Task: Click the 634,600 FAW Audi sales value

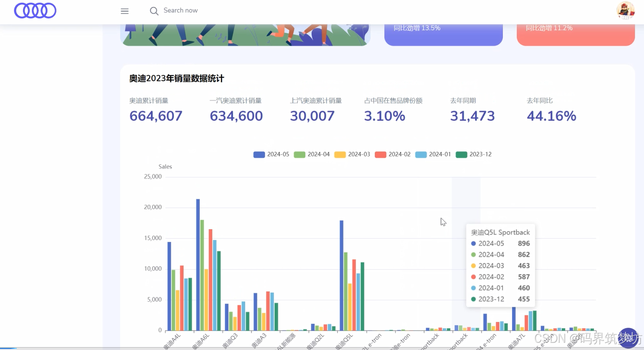Action: pyautogui.click(x=236, y=116)
